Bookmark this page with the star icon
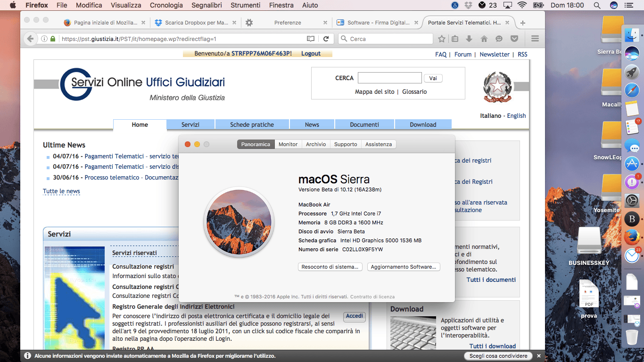Image resolution: width=644 pixels, height=362 pixels. (x=442, y=39)
